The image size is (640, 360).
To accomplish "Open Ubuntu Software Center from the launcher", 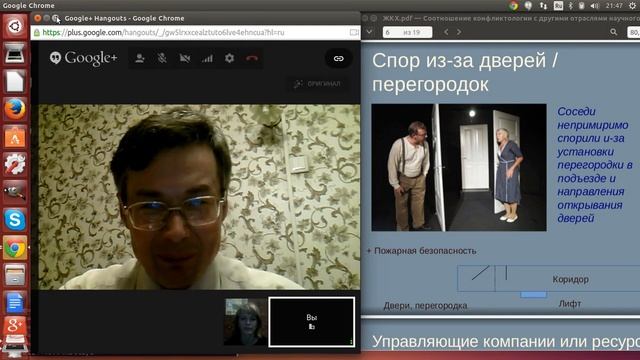I will pyautogui.click(x=15, y=137).
